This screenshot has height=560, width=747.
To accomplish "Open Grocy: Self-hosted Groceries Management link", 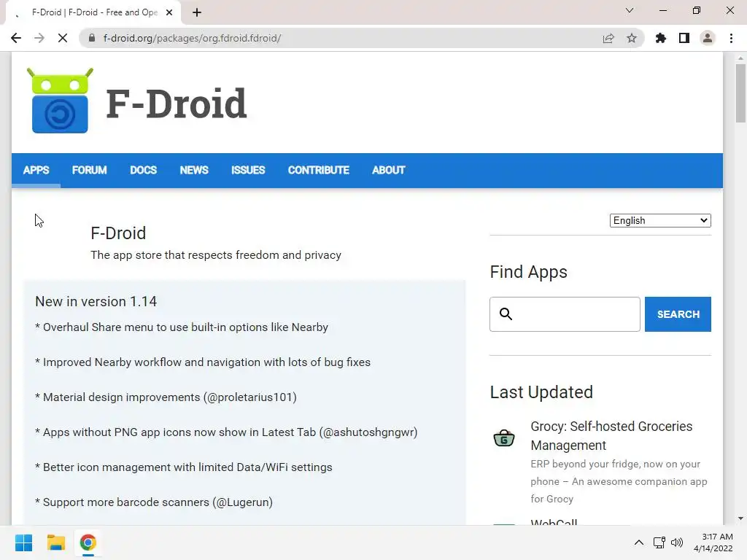I will 612,436.
